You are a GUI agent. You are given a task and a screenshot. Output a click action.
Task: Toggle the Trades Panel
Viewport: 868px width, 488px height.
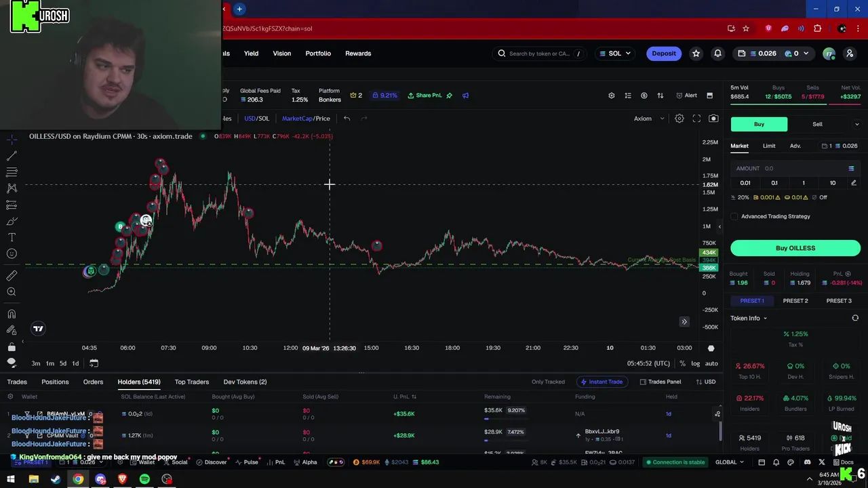coord(660,382)
